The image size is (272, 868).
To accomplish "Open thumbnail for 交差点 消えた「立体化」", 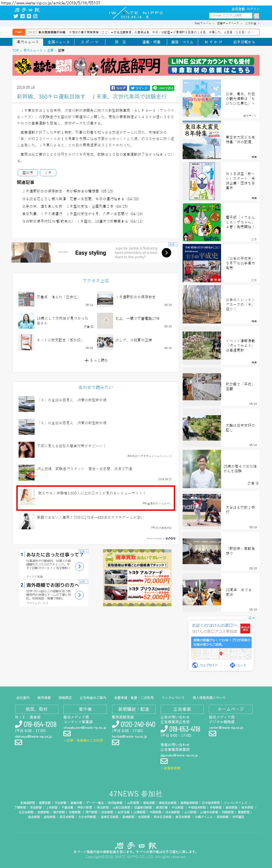I will point(26,299).
